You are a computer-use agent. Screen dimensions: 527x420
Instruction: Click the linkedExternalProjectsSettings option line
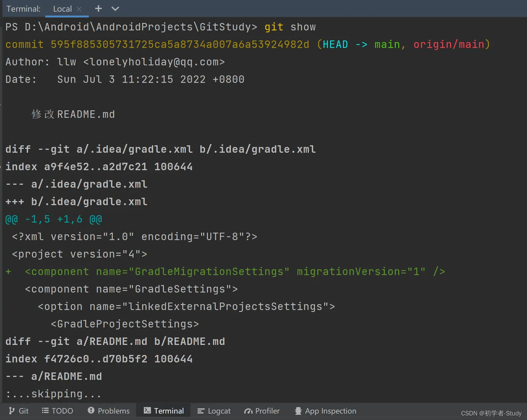[x=186, y=306]
